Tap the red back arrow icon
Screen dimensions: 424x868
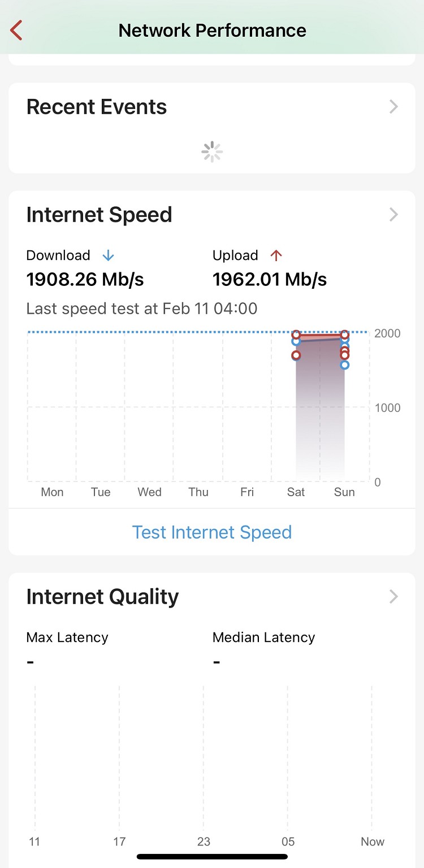coord(16,31)
